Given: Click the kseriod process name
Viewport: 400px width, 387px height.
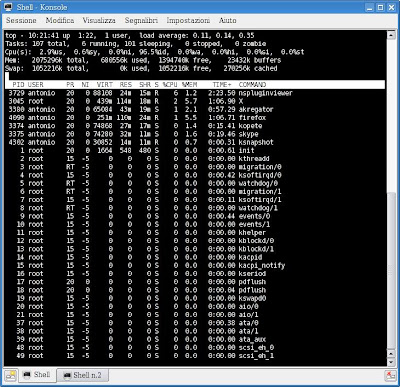Looking at the screenshot, I should [252, 274].
